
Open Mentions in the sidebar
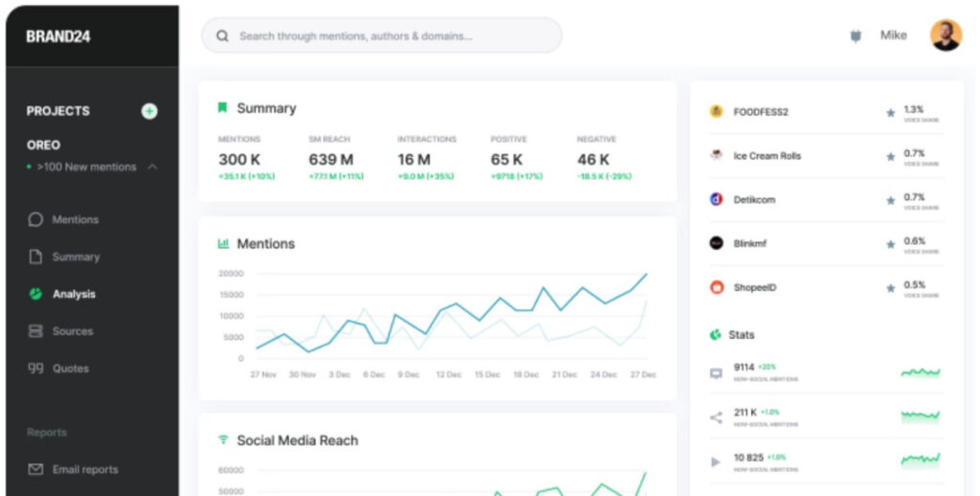76,219
